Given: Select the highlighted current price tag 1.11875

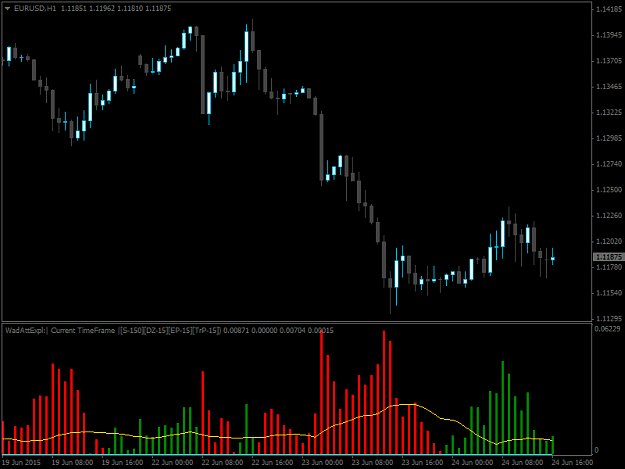Looking at the screenshot, I should [x=609, y=257].
